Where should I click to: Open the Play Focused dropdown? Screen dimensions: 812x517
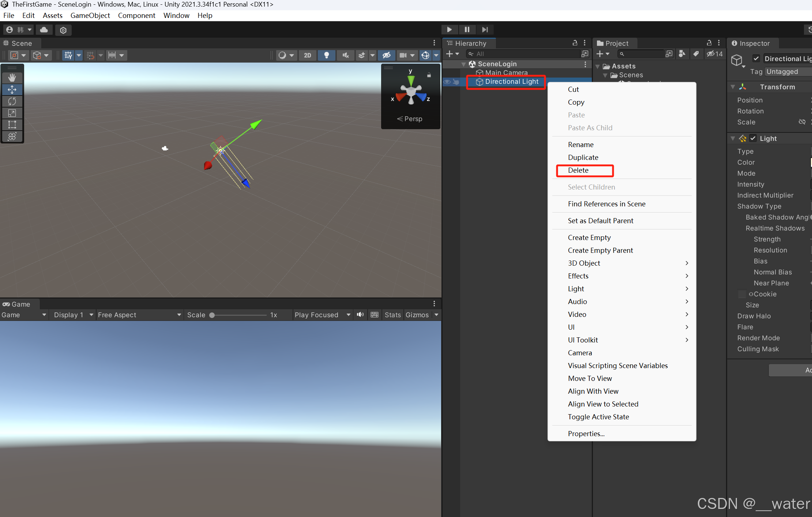click(x=322, y=315)
